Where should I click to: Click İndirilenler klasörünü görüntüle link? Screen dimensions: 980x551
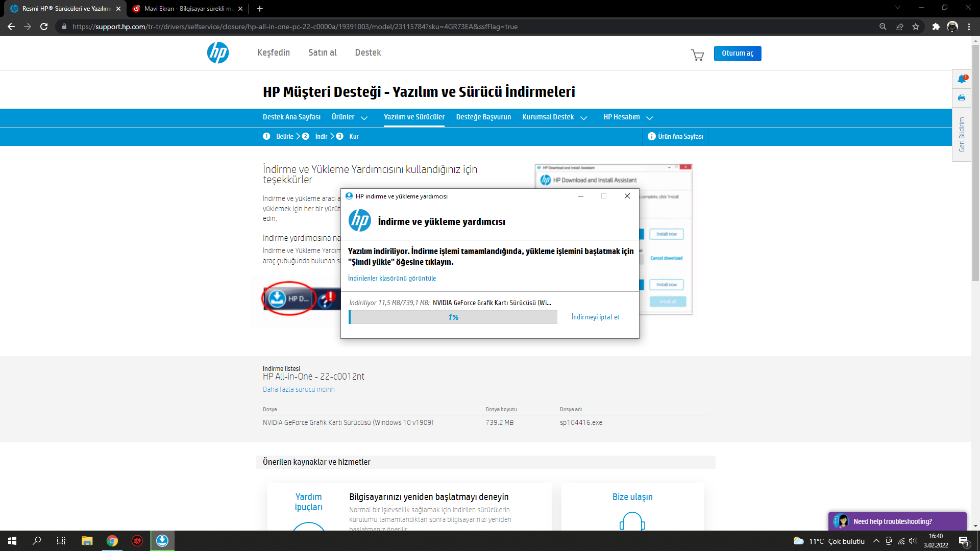pos(392,279)
